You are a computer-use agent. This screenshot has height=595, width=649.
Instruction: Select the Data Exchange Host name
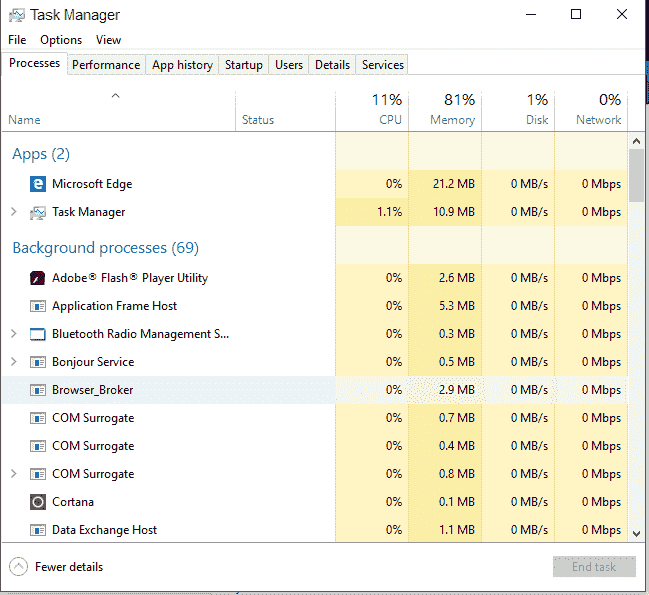tap(104, 530)
